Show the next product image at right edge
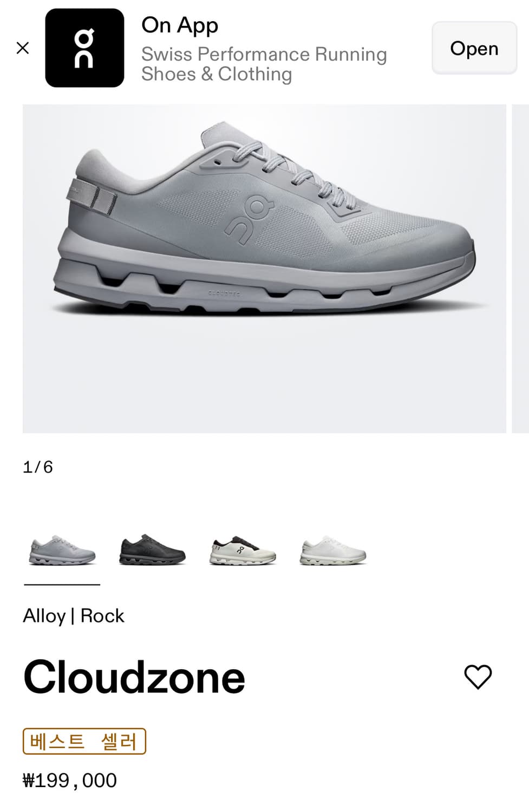Image resolution: width=529 pixels, height=812 pixels. [x=520, y=269]
